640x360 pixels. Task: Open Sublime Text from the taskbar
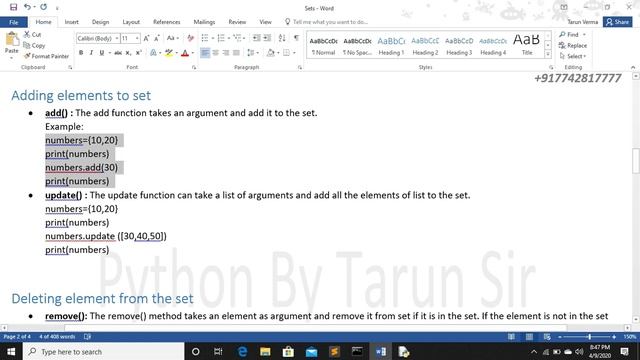tap(334, 351)
